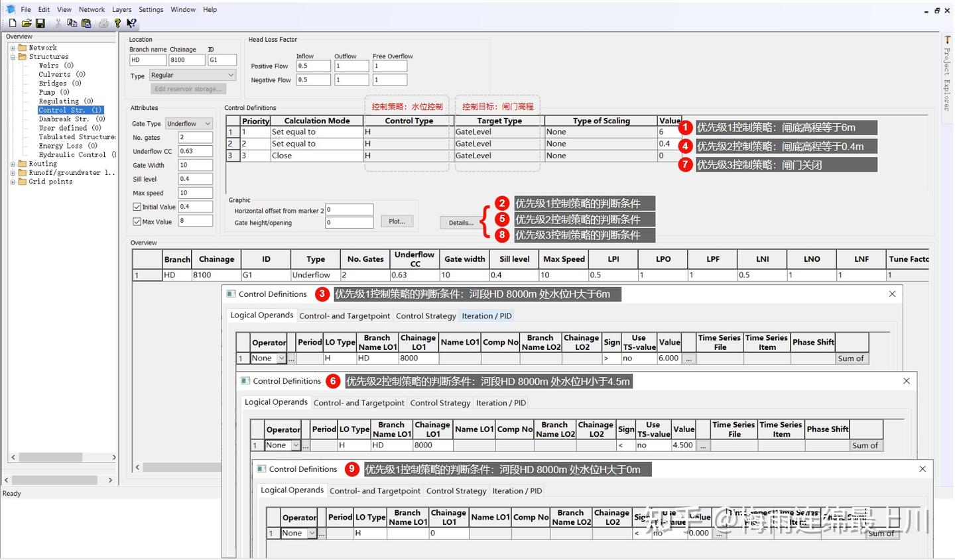Open help with the yellow question mark
Viewport: 955px width, 560px height.
tap(118, 23)
